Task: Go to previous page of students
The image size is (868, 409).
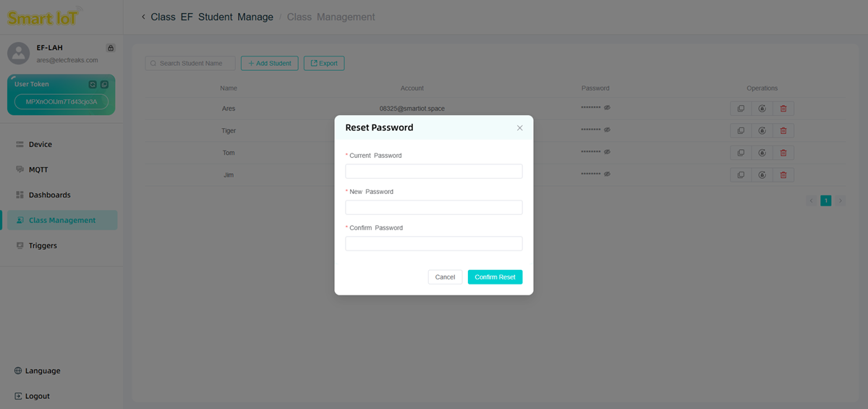Action: coord(811,201)
